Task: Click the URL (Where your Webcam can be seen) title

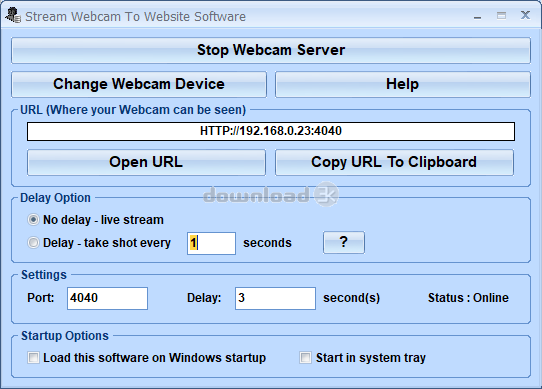Action: (x=133, y=110)
